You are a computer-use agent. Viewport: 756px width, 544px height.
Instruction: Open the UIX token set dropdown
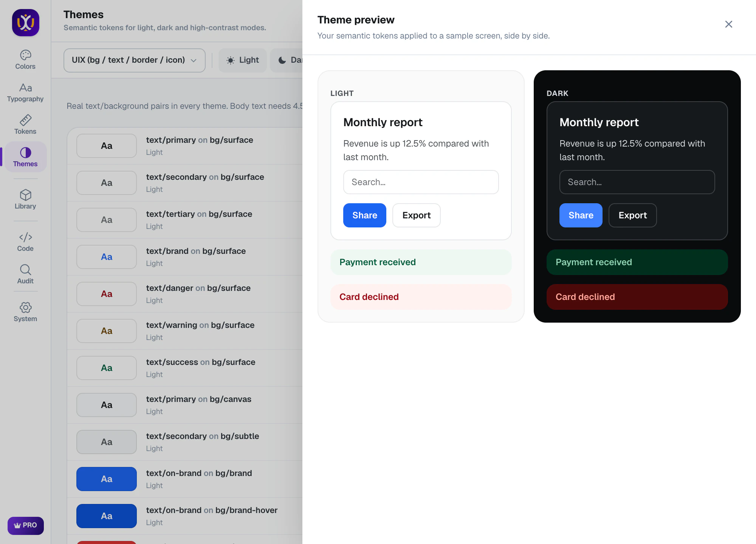[x=135, y=60]
